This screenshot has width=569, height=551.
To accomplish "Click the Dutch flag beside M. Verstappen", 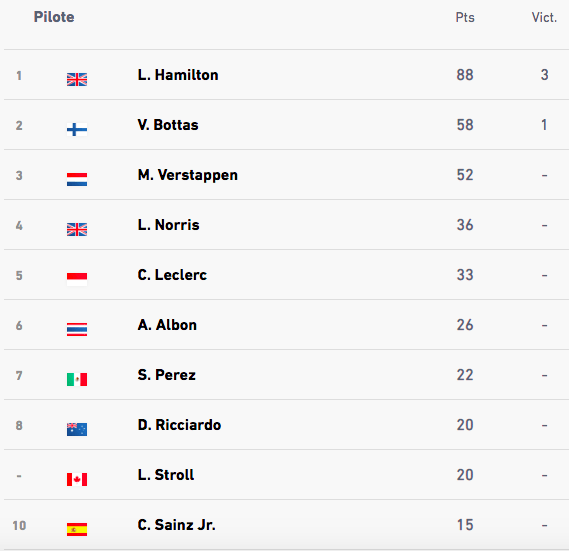I will click(77, 179).
